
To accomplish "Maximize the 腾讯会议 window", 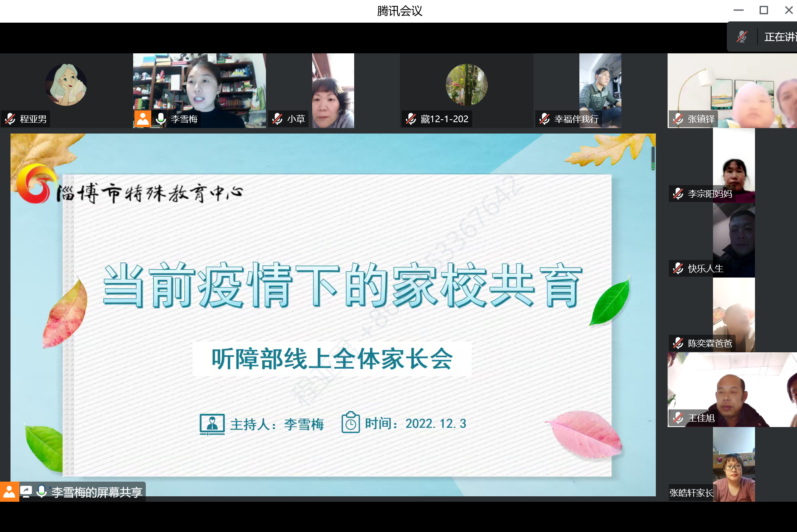I will coord(764,10).
